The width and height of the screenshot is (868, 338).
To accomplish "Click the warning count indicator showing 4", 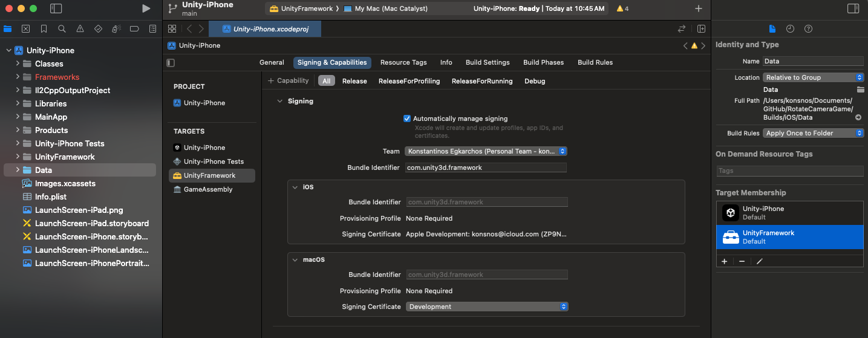I will [x=622, y=8].
